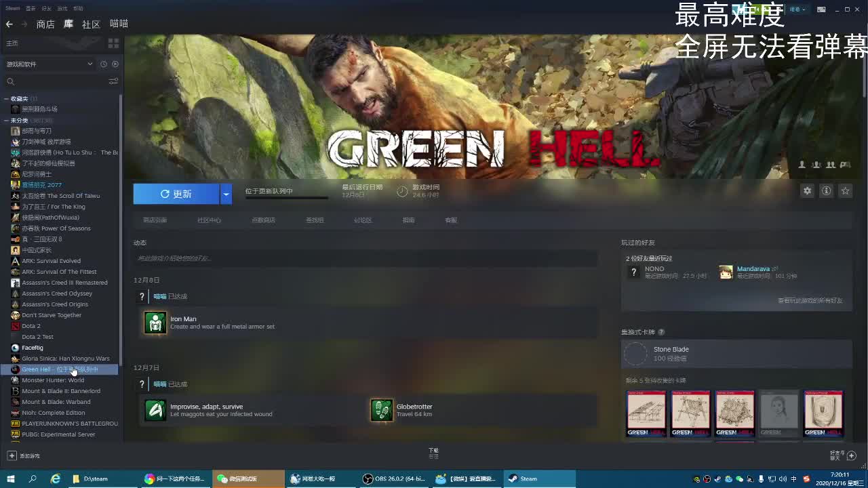Open the Improvise, adapt, survive achievement icon
Viewport: 868px width, 488px height.
pyautogui.click(x=155, y=410)
